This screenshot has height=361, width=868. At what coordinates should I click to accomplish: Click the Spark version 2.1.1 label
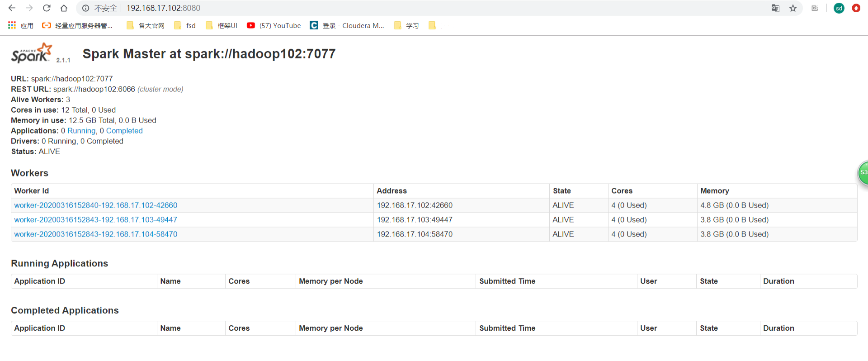pos(63,60)
